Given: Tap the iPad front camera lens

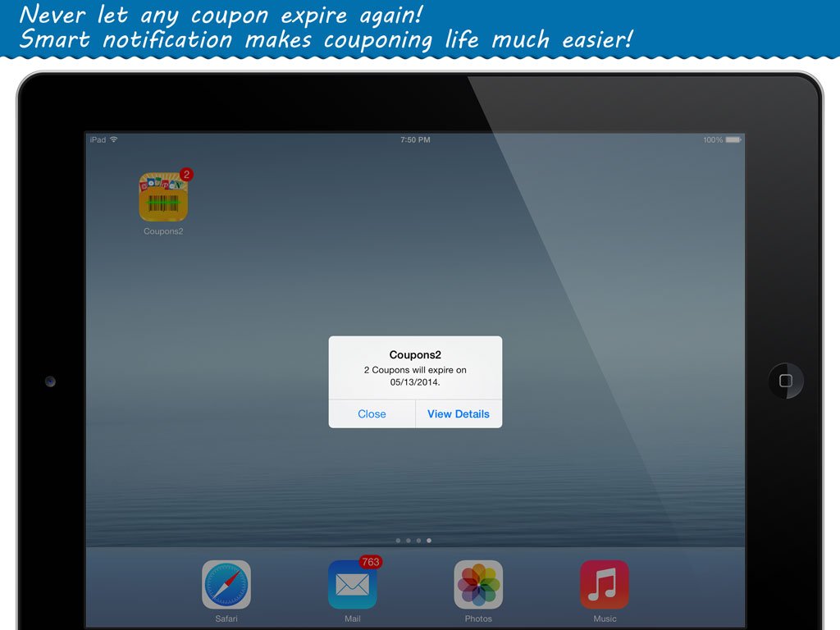Looking at the screenshot, I should tap(50, 381).
